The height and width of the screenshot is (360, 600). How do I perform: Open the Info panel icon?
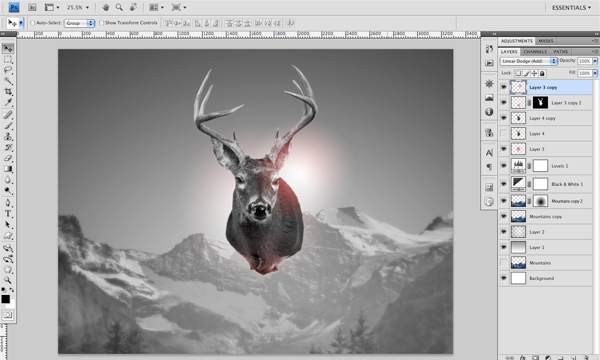click(x=489, y=112)
